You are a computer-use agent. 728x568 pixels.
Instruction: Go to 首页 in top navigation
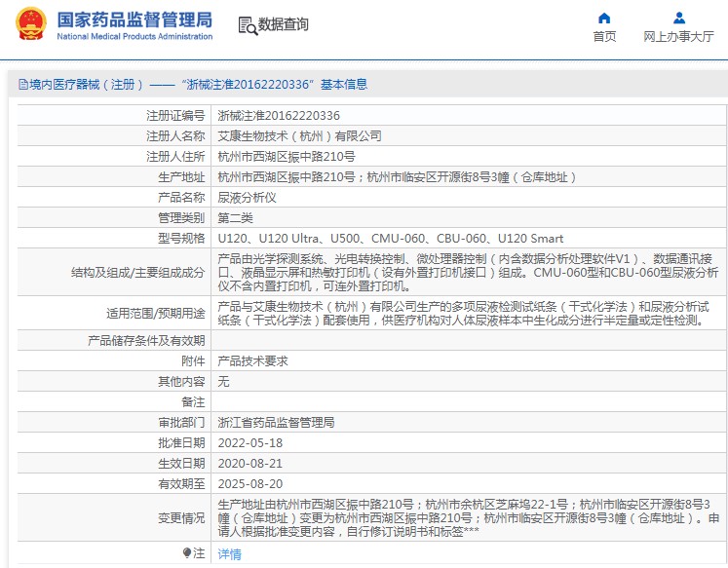[x=604, y=37]
